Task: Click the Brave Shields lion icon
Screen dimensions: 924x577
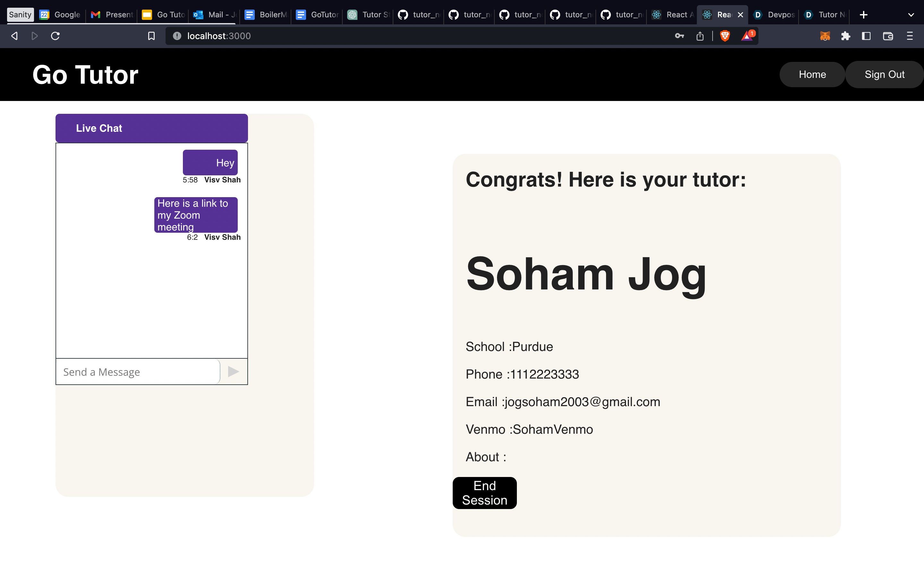Action: (725, 36)
